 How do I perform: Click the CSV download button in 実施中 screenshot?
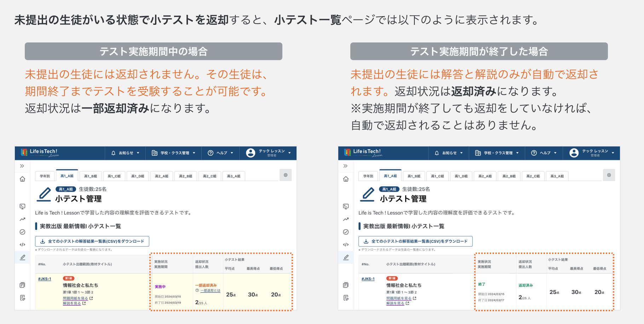[92, 241]
